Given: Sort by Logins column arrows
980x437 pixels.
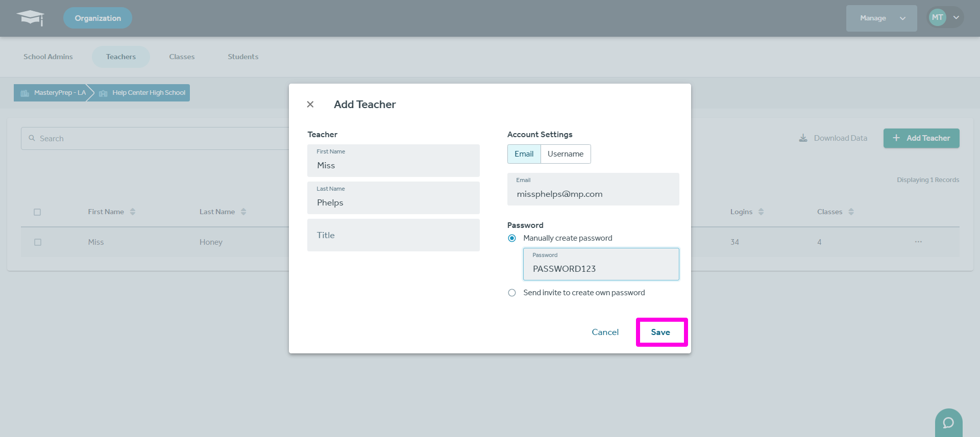Looking at the screenshot, I should pyautogui.click(x=761, y=212).
